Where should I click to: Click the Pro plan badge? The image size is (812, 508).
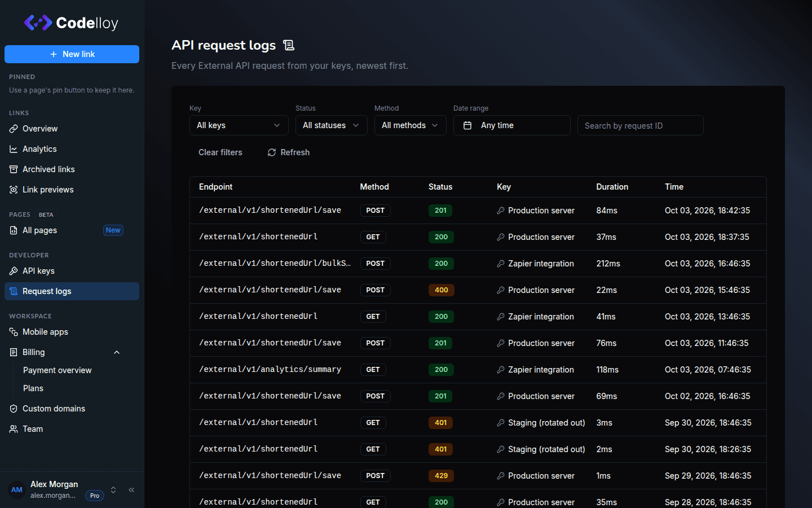[95, 496]
